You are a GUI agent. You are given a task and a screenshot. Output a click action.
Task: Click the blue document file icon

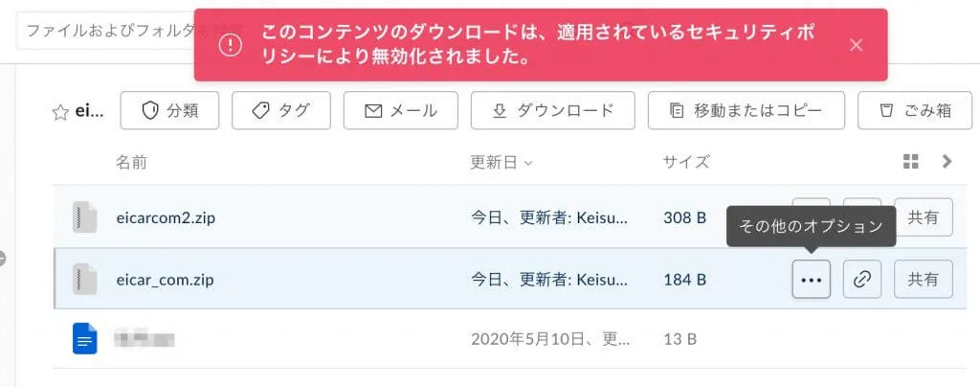[85, 338]
